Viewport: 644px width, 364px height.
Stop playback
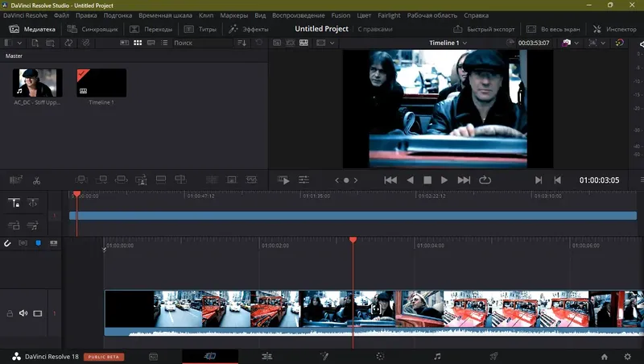[427, 180]
